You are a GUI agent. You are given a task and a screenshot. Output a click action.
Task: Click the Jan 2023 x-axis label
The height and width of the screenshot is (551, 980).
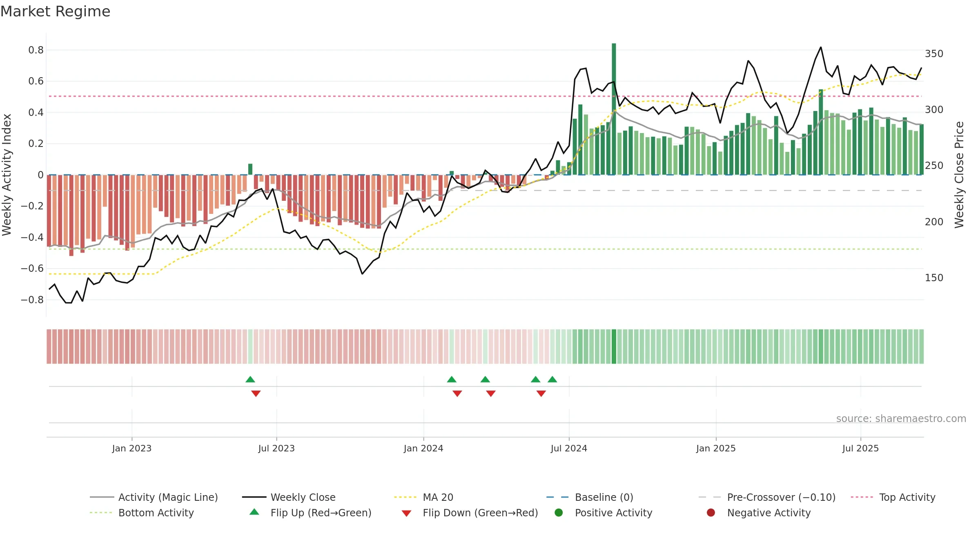click(132, 448)
